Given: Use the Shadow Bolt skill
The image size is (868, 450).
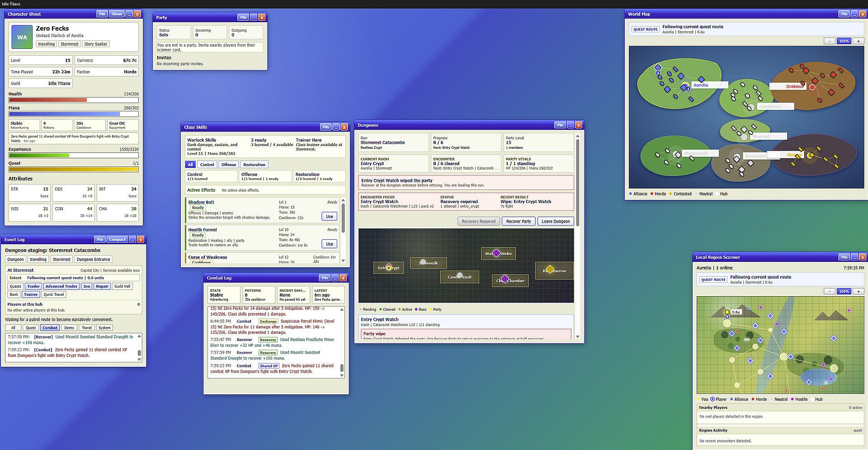Looking at the screenshot, I should pos(330,216).
